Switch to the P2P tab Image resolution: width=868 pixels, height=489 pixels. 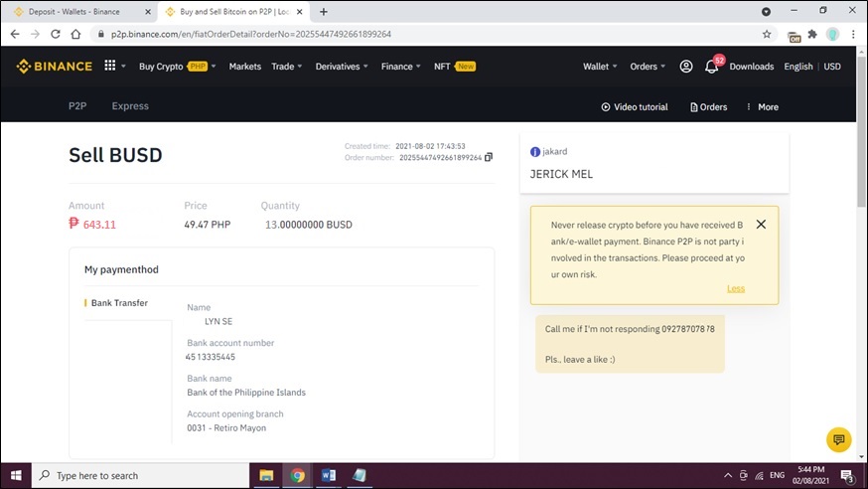77,105
